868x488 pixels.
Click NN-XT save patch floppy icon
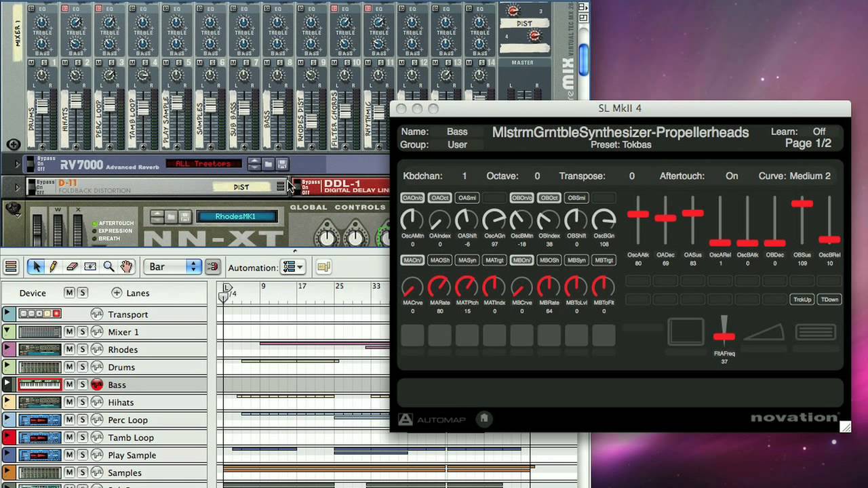coord(185,216)
